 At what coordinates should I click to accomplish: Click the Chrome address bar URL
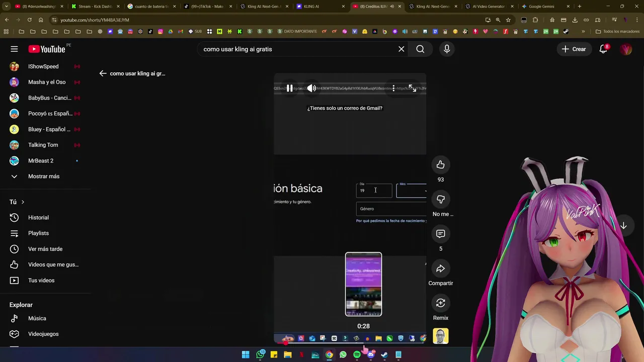(95, 20)
